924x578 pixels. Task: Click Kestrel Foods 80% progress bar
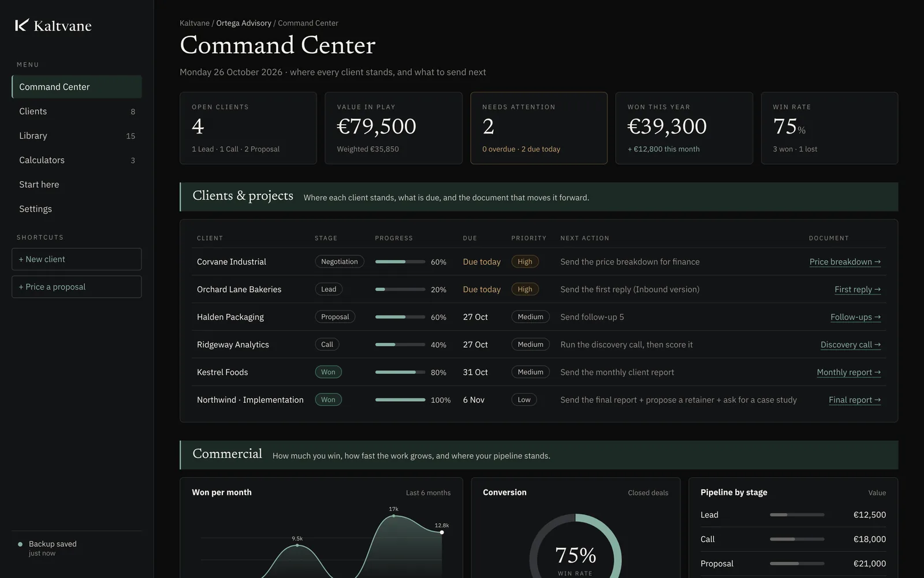pyautogui.click(x=400, y=372)
